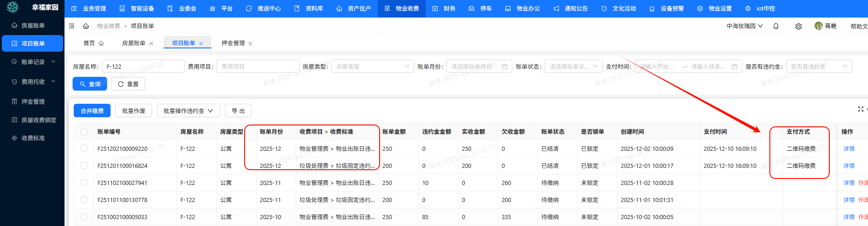Close the 押金管理 tab
The width and height of the screenshot is (868, 226).
(x=250, y=43)
